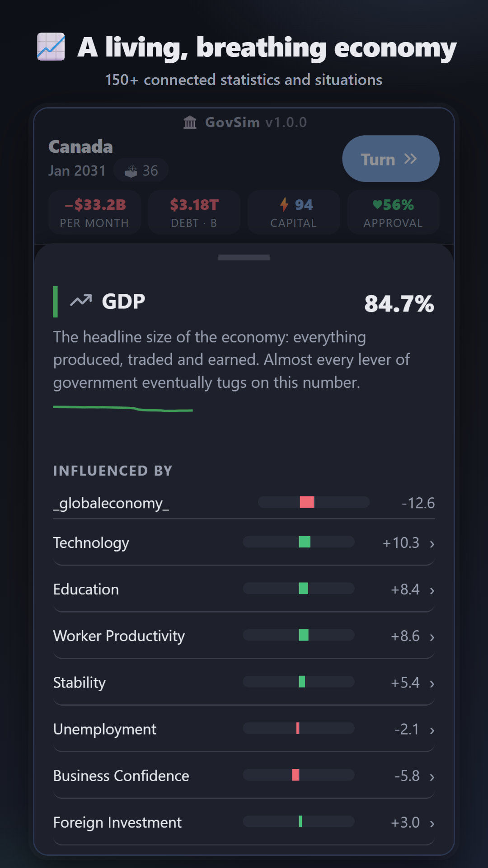
Task: Open the $3.18T debt stat card
Action: 194,212
